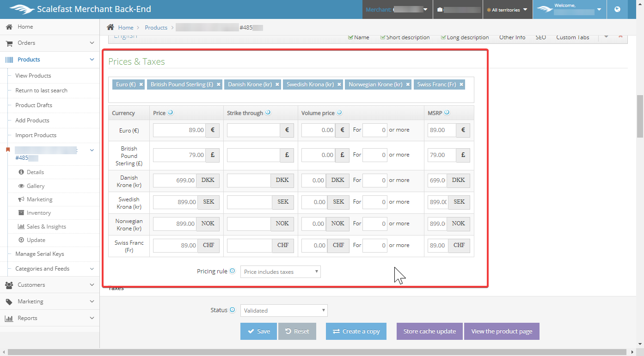This screenshot has height=356, width=644.
Task: Open the Inventory sidebar item
Action: [38, 213]
